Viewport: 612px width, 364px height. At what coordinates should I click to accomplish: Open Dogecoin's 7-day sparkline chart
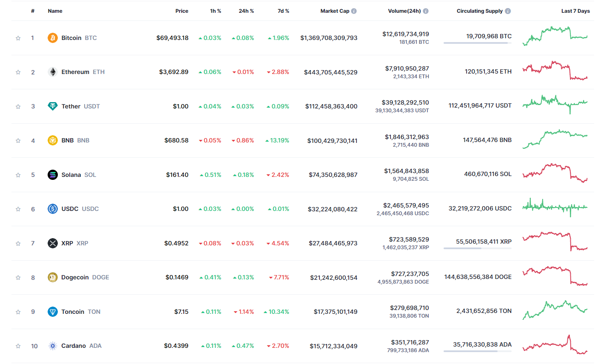pos(555,276)
